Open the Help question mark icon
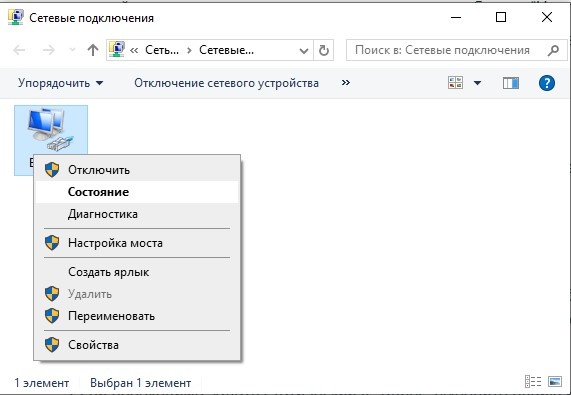 tap(547, 83)
